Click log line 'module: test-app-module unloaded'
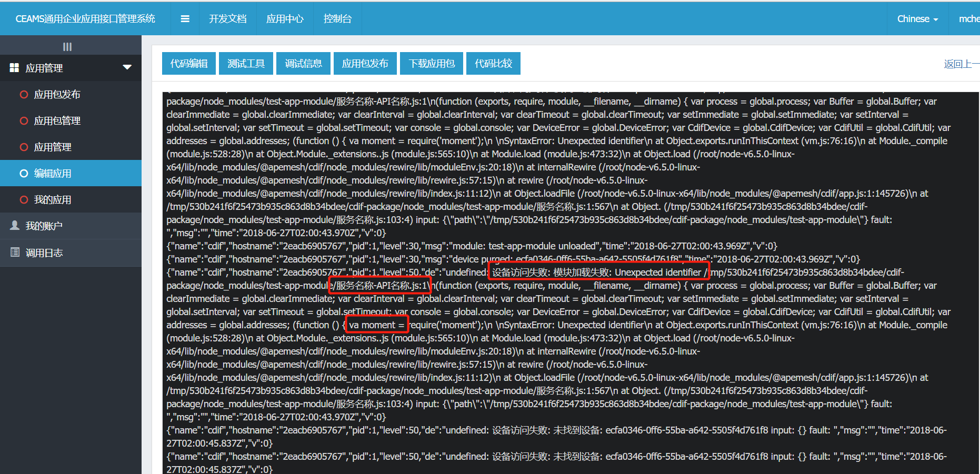This screenshot has width=980, height=474. 472,246
